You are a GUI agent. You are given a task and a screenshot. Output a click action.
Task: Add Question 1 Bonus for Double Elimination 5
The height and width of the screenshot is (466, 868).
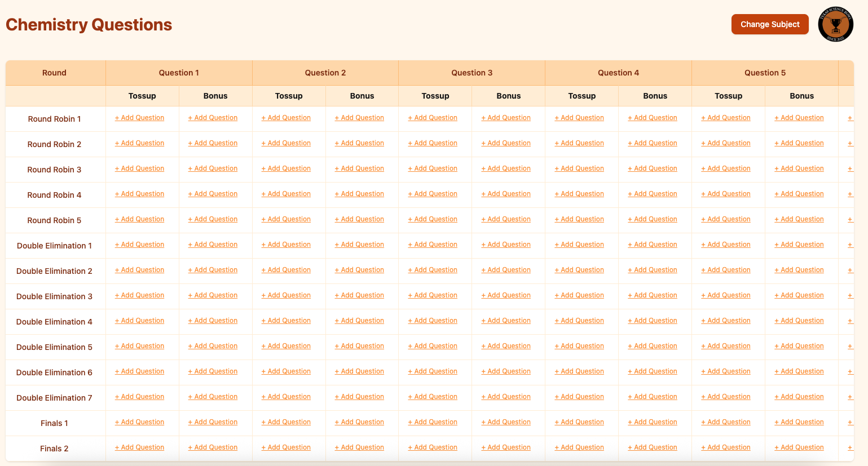pos(213,346)
